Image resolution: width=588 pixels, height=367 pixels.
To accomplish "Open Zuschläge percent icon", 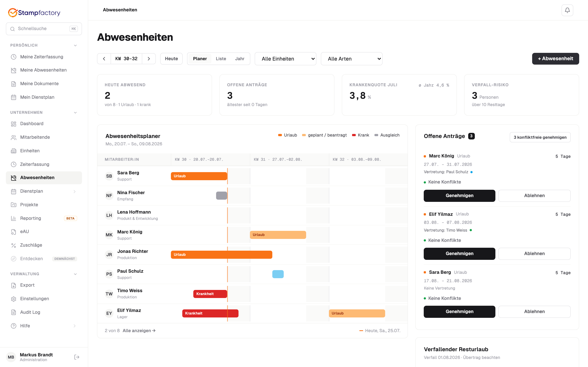I will 14,245.
